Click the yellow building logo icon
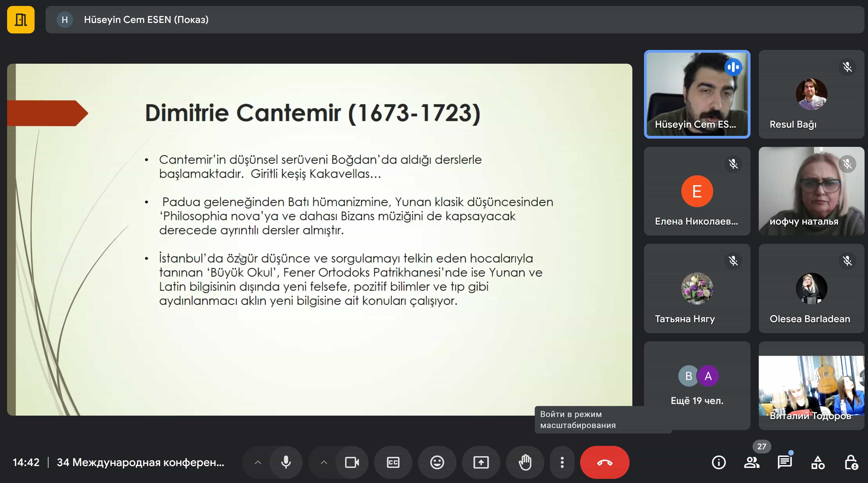The image size is (868, 483). 21,19
